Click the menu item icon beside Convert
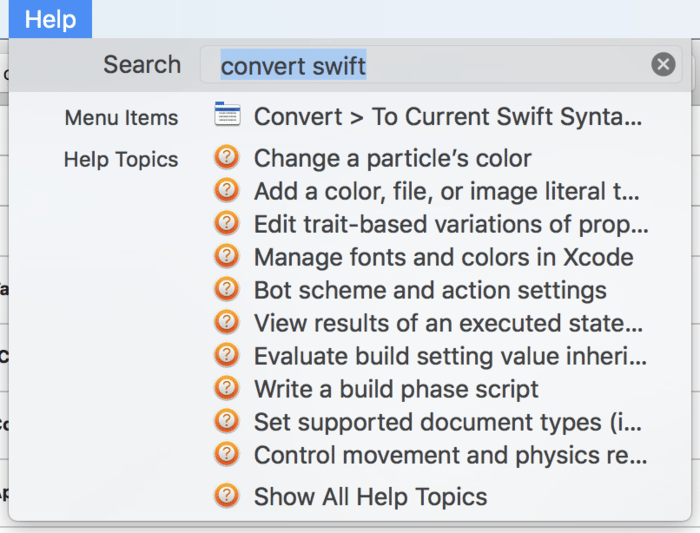 pos(227,116)
